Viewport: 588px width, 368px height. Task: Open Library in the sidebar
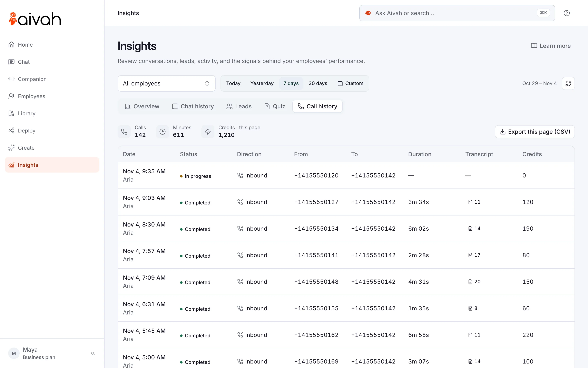click(x=52, y=113)
